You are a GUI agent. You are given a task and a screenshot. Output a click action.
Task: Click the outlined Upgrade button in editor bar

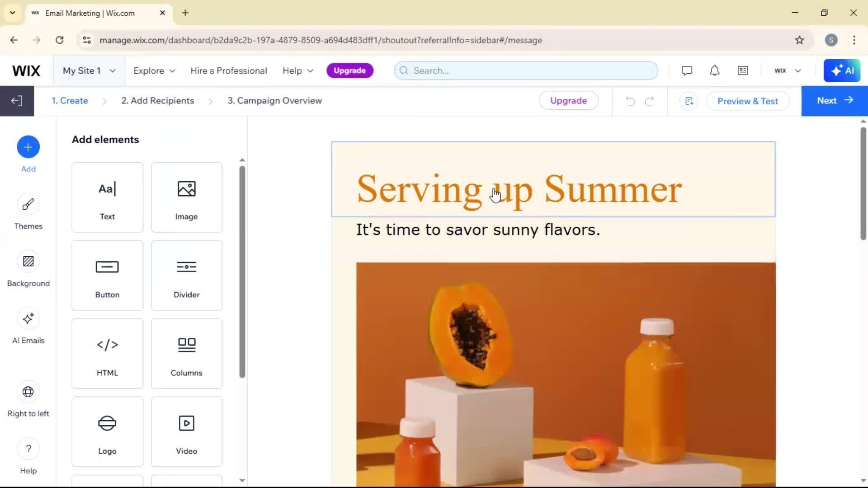[568, 101]
